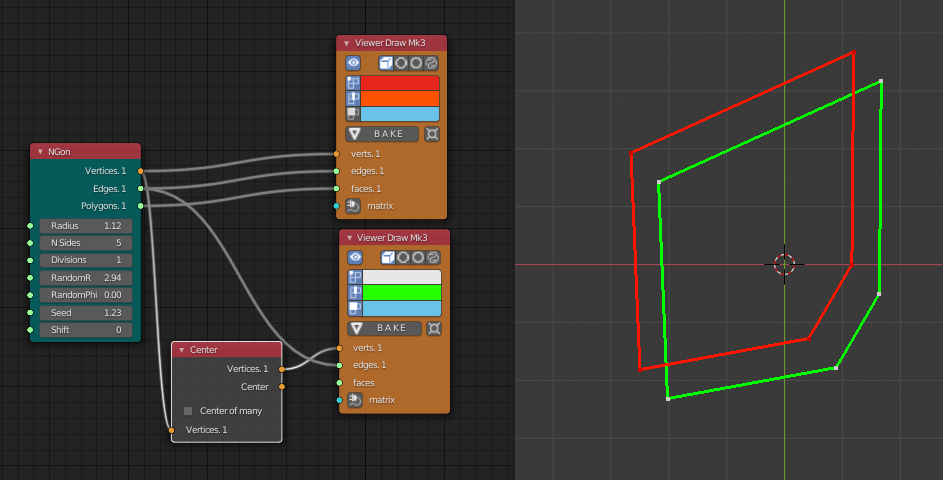This screenshot has width=943, height=480.
Task: Select linked script shader icon in top Viewer Draw
Action: click(x=431, y=63)
